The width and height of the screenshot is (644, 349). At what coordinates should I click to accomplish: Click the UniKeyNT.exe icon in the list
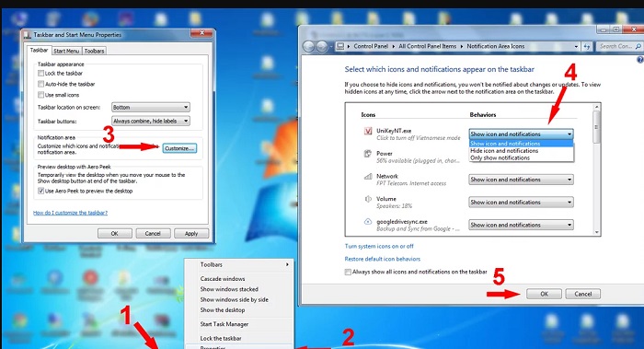[x=368, y=131]
